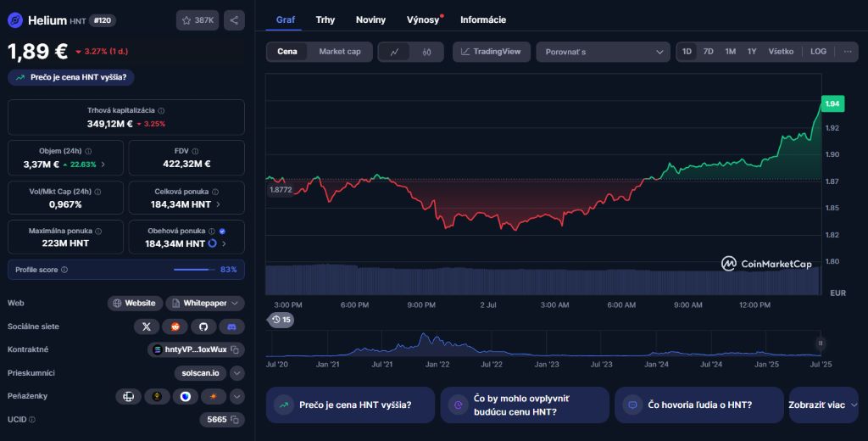
Task: Open the Discord social link
Action: tap(232, 327)
